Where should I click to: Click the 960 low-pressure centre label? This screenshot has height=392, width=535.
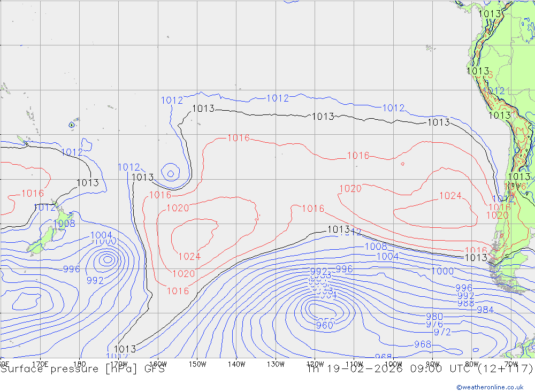(324, 325)
